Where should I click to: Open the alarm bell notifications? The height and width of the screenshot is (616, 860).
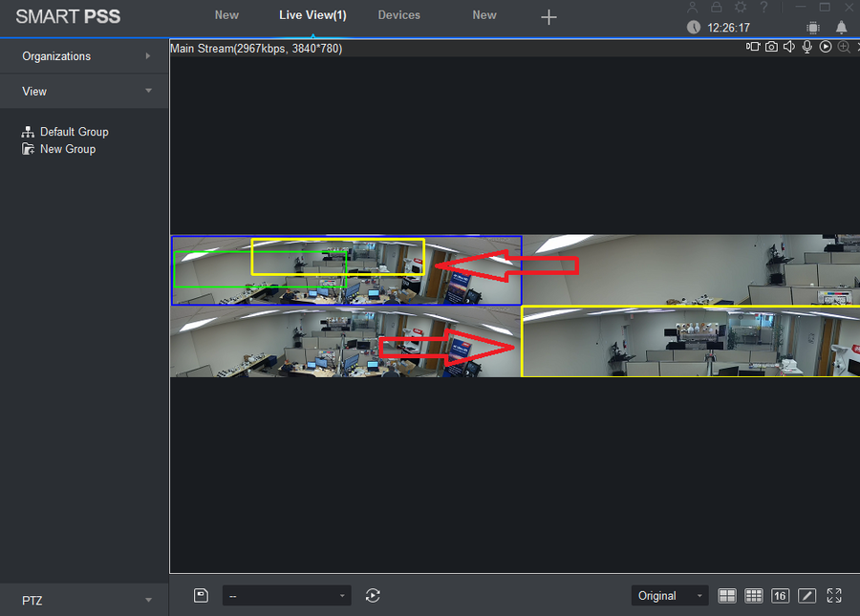click(x=842, y=28)
